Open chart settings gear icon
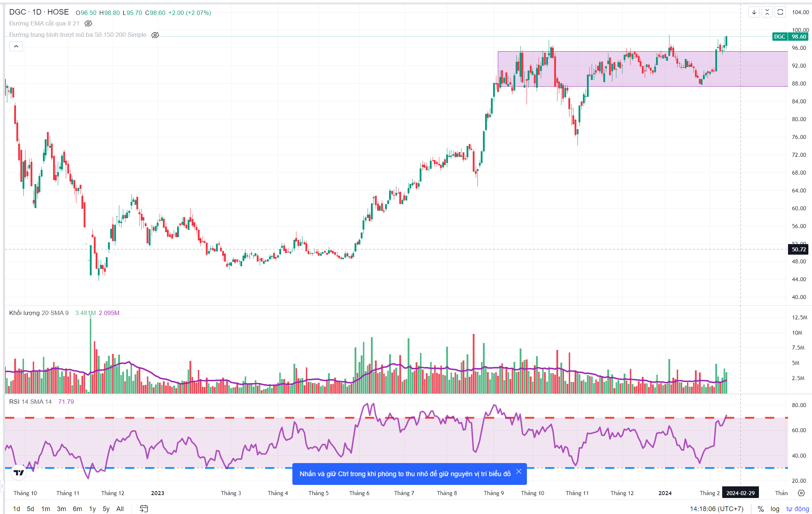Image resolution: width=812 pixels, height=514 pixels. [801, 493]
